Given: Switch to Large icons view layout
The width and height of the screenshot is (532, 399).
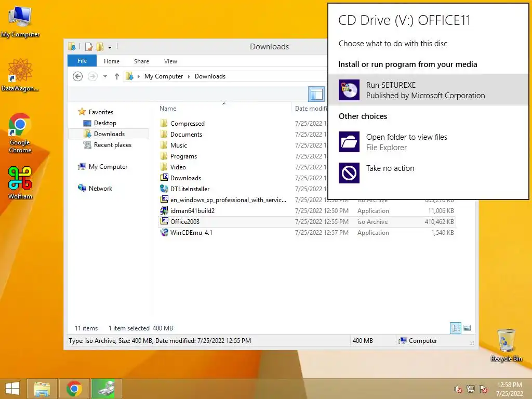Looking at the screenshot, I should [x=467, y=328].
